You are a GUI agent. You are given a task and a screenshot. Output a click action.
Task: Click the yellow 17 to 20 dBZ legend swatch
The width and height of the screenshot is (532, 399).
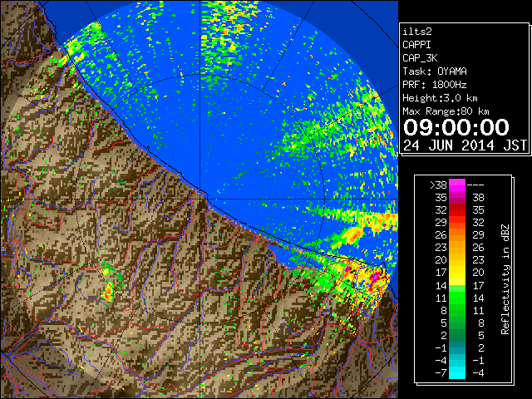click(457, 273)
